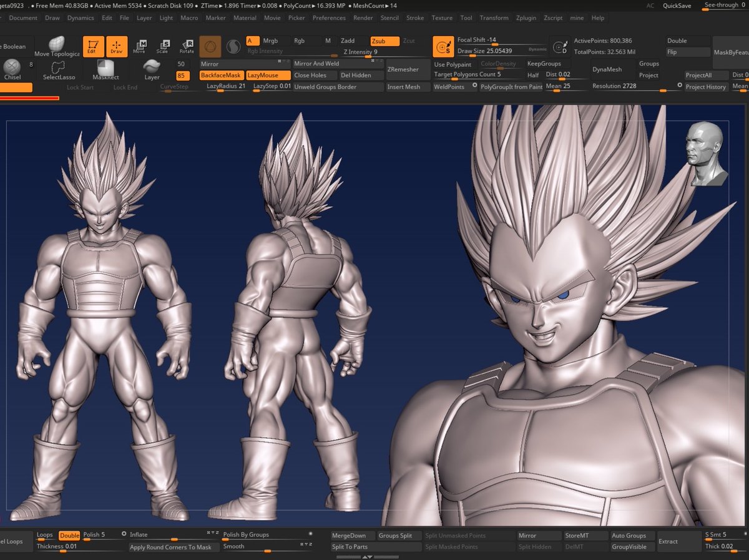749x560 pixels.
Task: Choose the Layer brush icon
Action: pos(152,69)
